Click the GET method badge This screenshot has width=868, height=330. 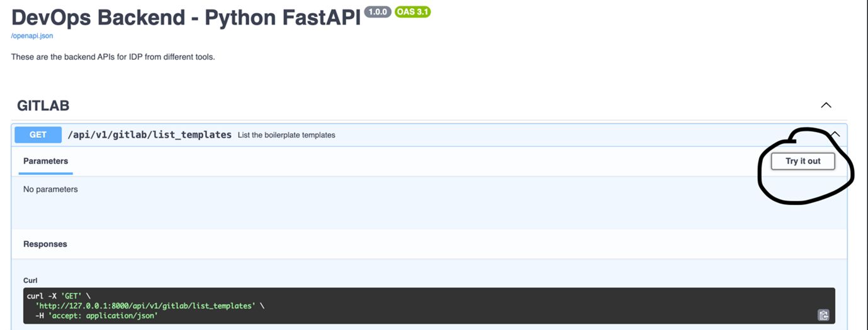tap(38, 135)
